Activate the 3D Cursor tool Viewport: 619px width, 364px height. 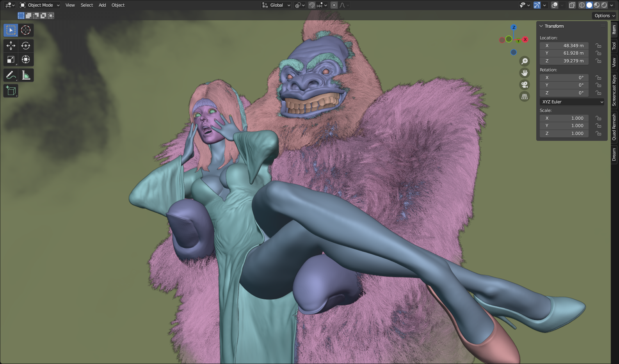26,30
